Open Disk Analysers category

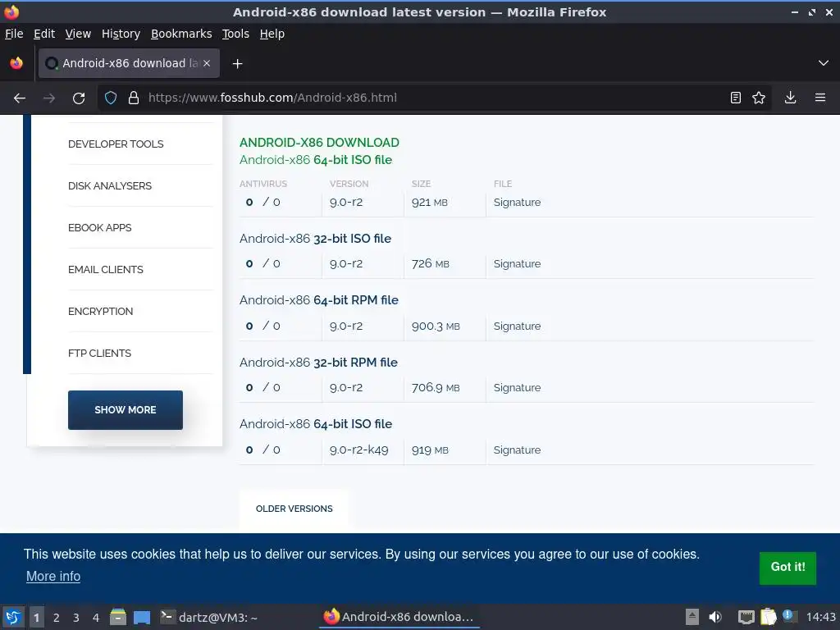click(x=110, y=186)
